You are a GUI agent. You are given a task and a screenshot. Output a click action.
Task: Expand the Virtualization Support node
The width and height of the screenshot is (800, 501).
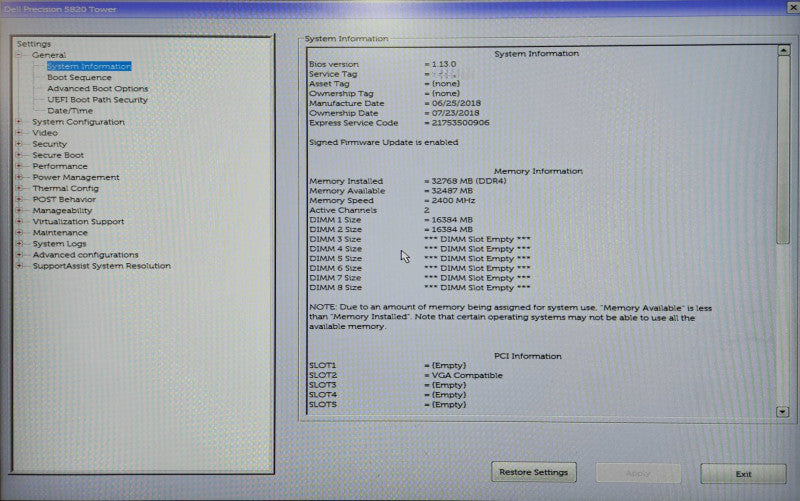click(19, 221)
